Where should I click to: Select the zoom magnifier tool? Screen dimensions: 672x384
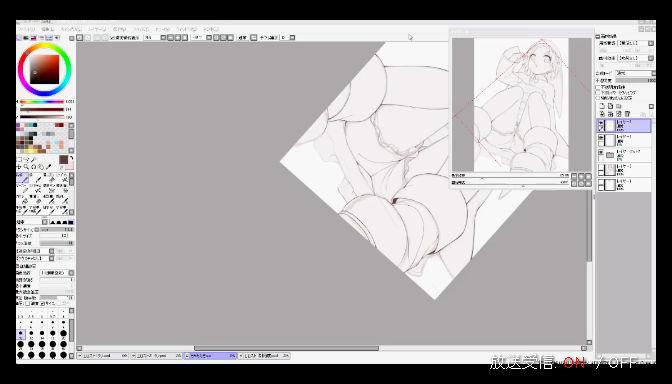(x=26, y=167)
